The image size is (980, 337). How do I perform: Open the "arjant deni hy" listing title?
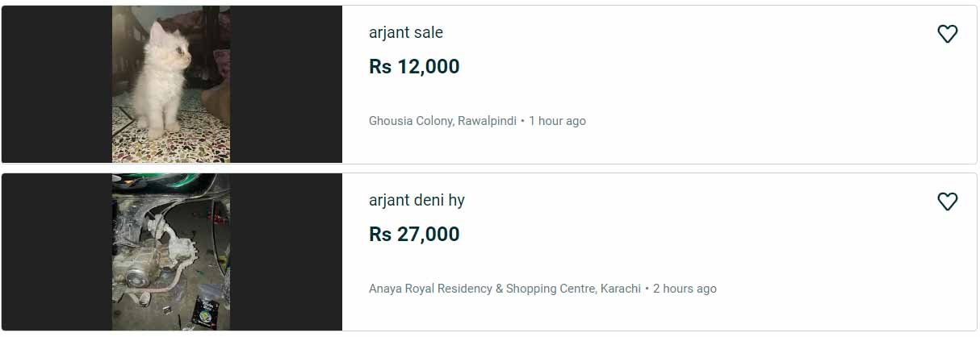[x=417, y=201]
